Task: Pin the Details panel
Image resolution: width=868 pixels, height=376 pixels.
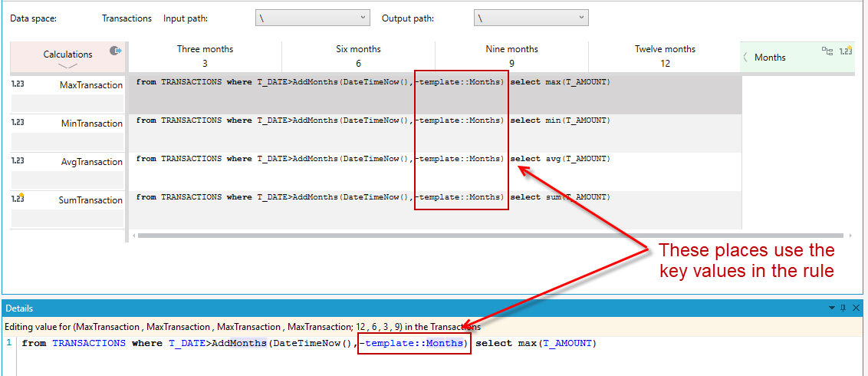Action: pyautogui.click(x=843, y=308)
